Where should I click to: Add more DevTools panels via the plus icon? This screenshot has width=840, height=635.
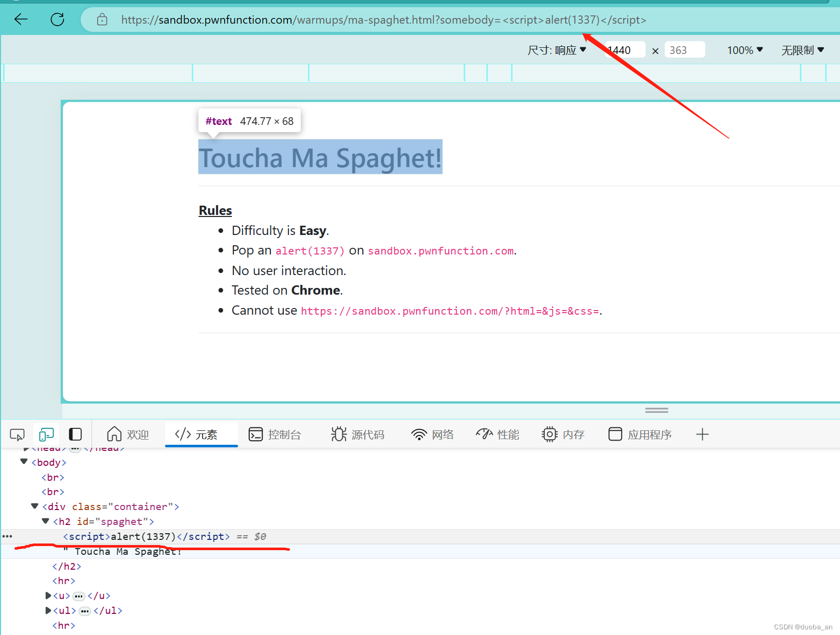tap(702, 434)
